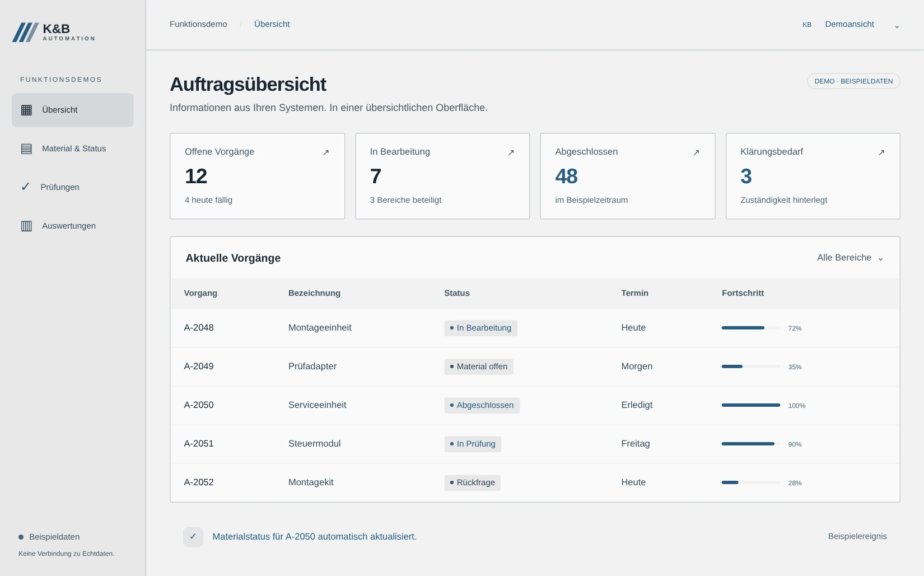Click the Funktionsdemo breadcrumb link

198,24
